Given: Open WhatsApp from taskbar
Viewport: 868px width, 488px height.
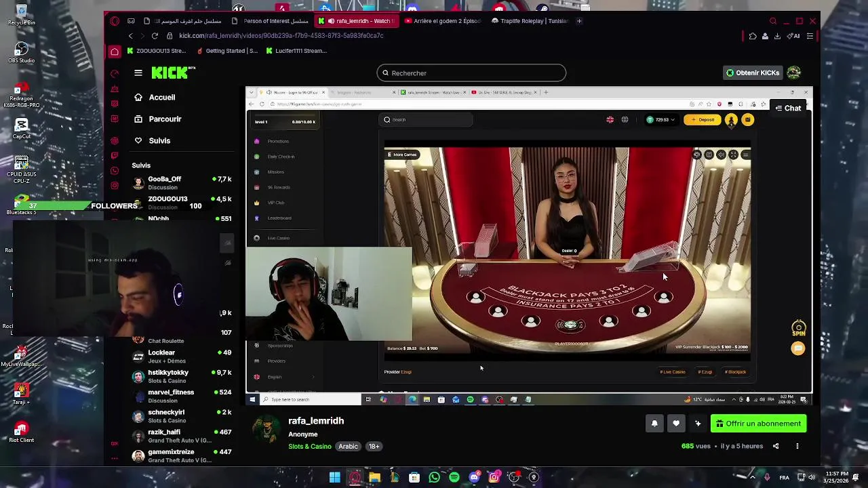Looking at the screenshot, I should pos(434,477).
